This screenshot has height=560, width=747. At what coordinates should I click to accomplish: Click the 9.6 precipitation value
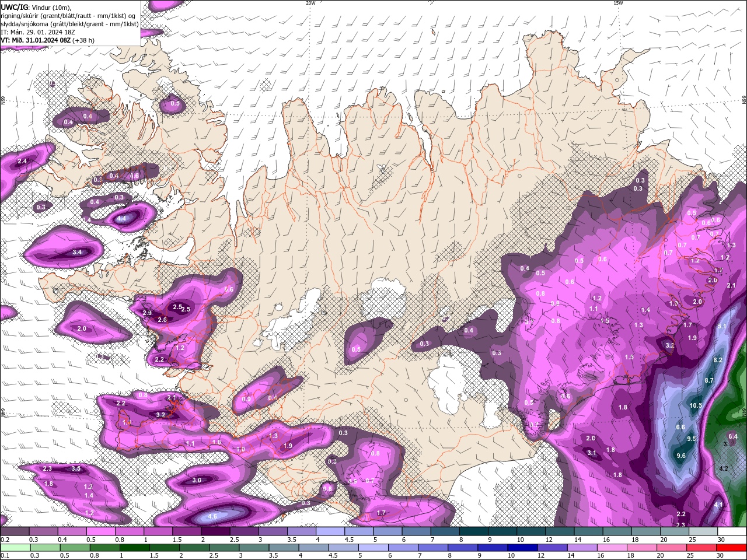(681, 456)
